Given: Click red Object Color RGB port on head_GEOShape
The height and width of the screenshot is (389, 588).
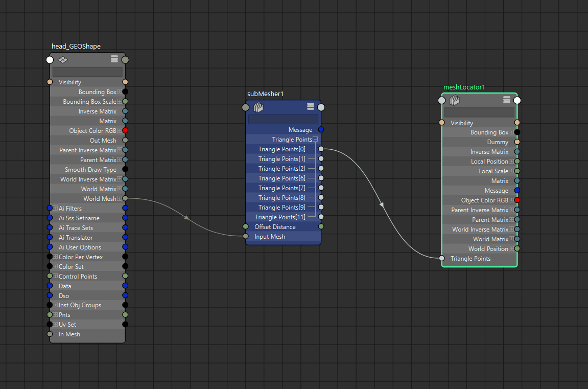Looking at the screenshot, I should (125, 130).
